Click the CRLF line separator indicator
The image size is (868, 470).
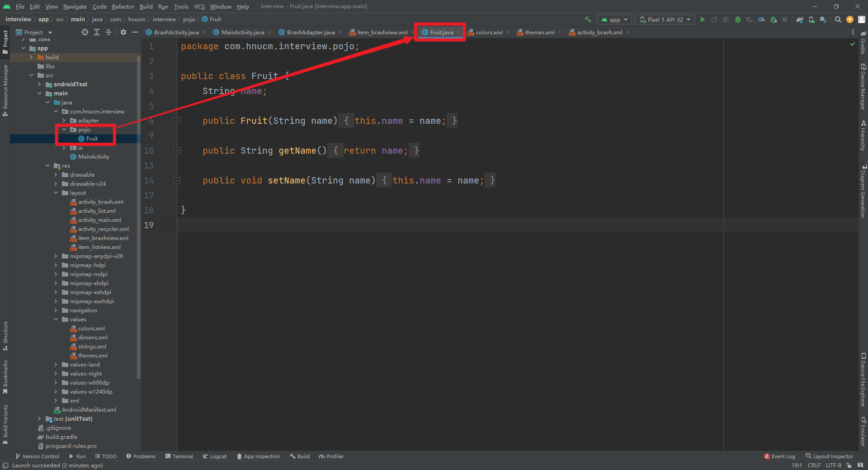click(x=814, y=465)
